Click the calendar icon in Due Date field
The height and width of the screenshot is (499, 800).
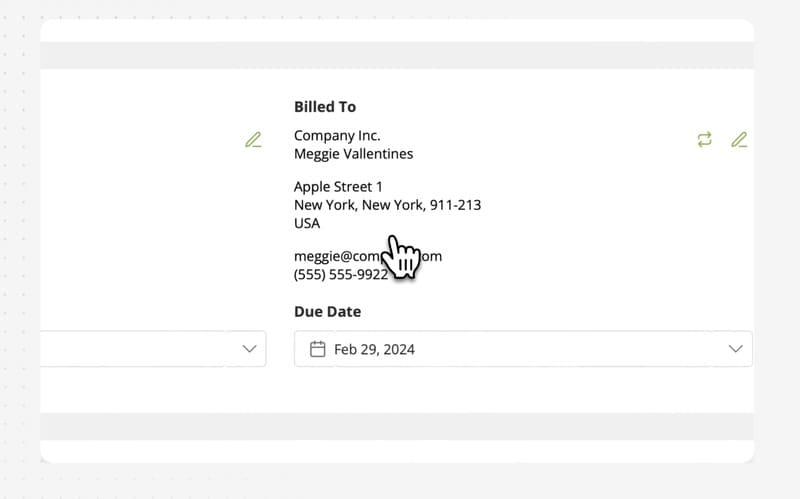[x=318, y=349]
